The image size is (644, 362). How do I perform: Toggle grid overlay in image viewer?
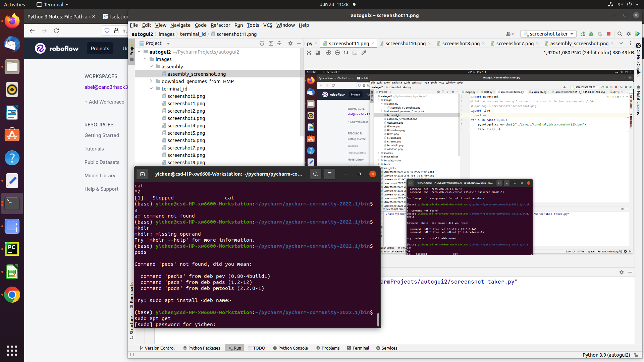click(x=318, y=53)
